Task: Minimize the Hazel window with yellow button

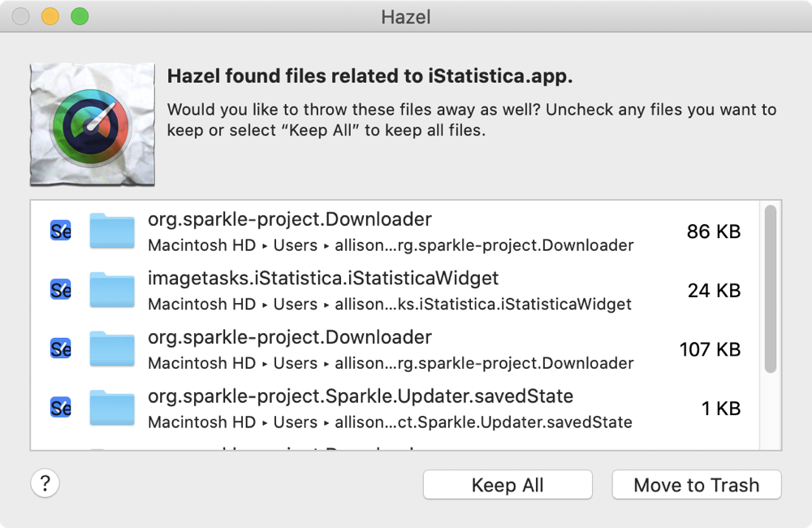Action: pyautogui.click(x=50, y=16)
